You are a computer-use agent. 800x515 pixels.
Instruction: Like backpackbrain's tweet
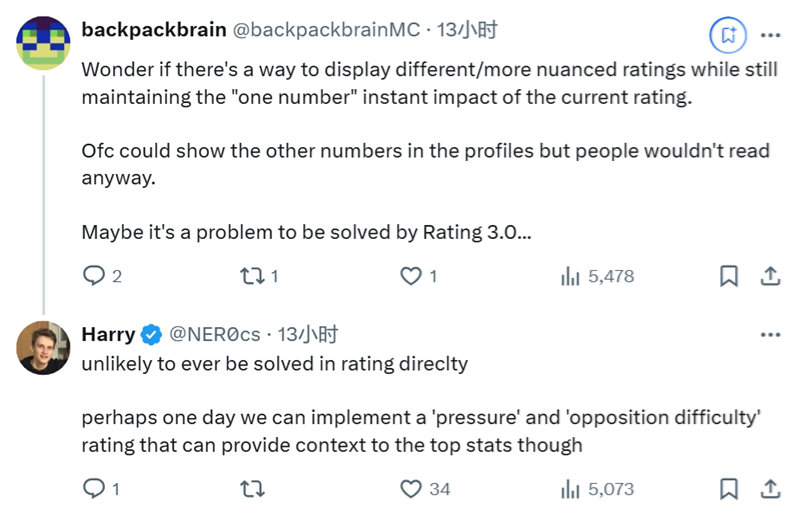point(411,276)
